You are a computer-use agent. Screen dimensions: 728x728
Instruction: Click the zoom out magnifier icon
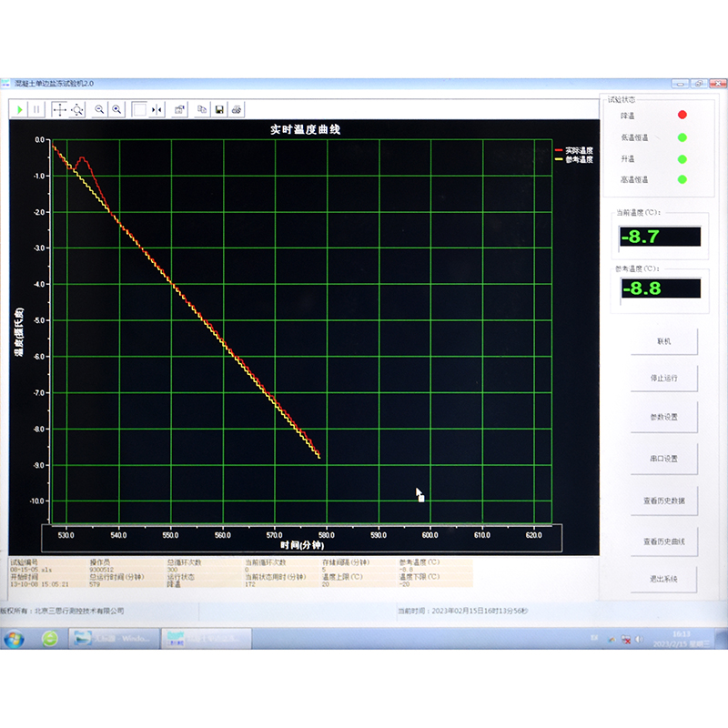click(x=100, y=109)
